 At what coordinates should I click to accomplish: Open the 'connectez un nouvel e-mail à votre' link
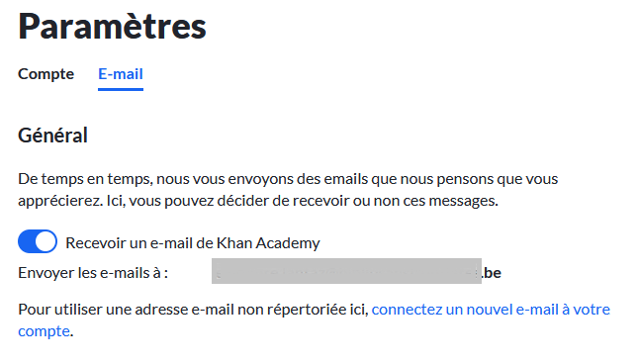click(491, 310)
